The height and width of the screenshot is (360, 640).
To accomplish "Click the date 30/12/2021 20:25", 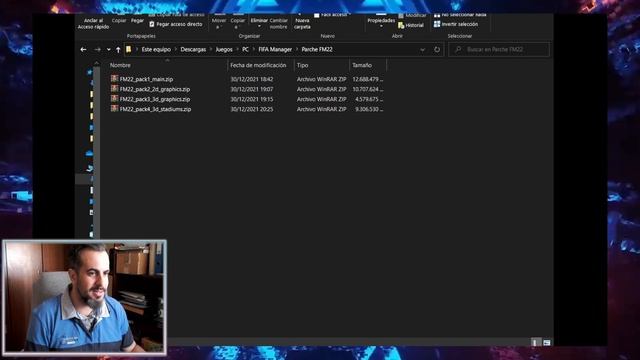I will tap(251, 109).
